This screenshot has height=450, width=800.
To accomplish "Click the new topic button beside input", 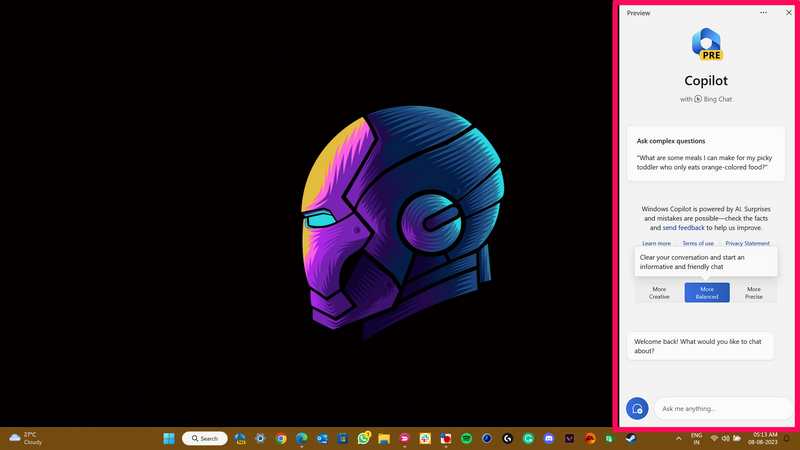I will (637, 408).
